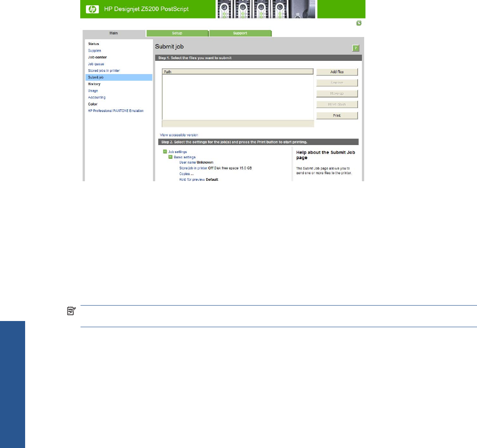Collapse the Basic settings tree node
This screenshot has width=477, height=448.
pyautogui.click(x=170, y=157)
